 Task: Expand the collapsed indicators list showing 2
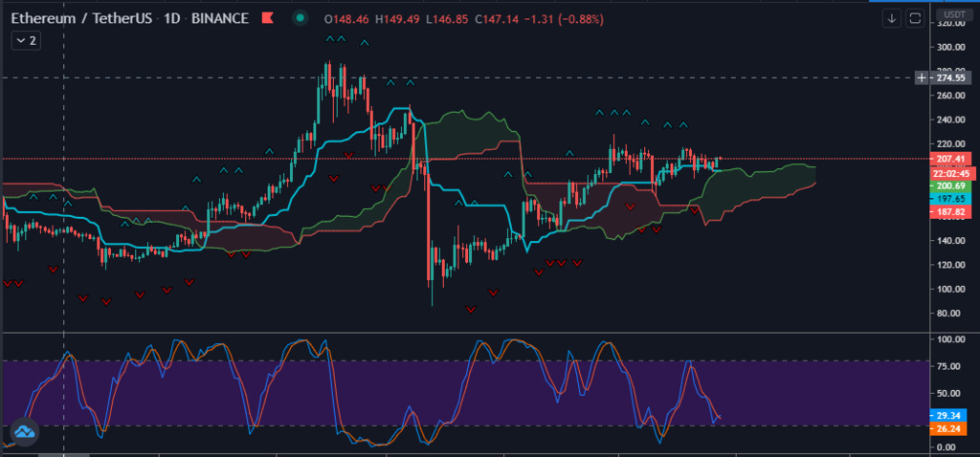point(24,40)
